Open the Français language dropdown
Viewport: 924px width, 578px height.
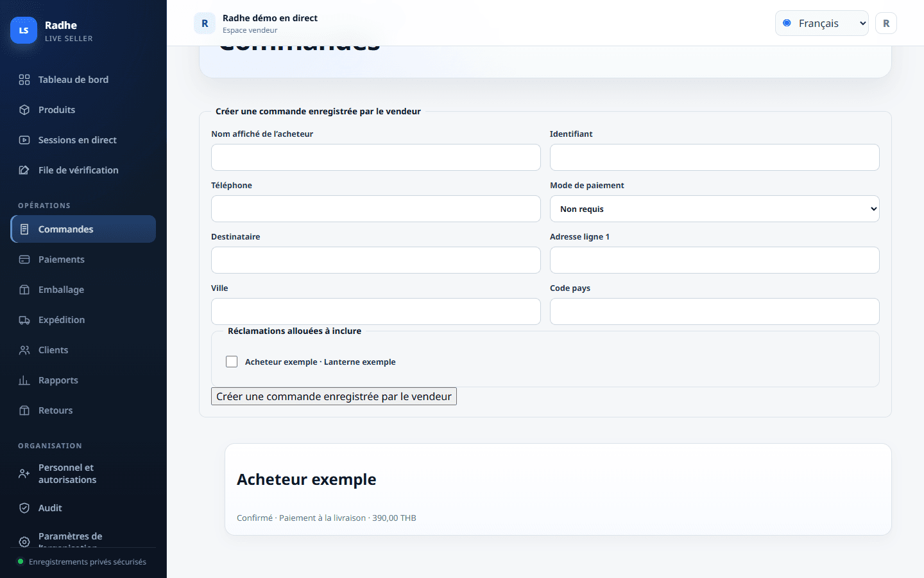pos(822,23)
